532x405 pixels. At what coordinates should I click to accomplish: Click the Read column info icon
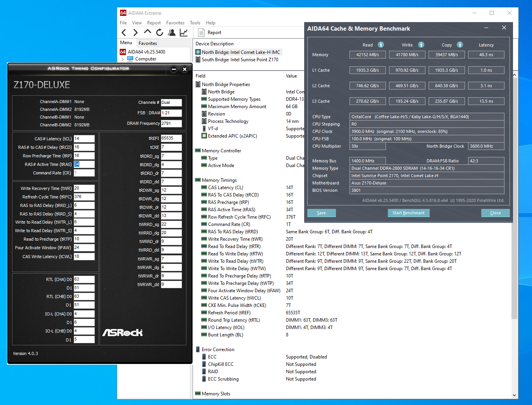(x=381, y=45)
